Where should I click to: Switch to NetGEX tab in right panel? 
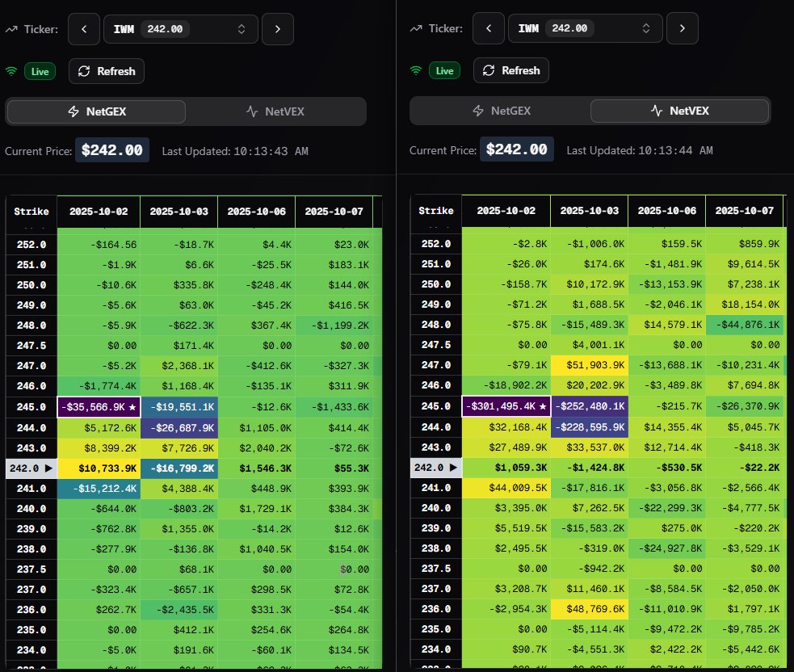501,111
